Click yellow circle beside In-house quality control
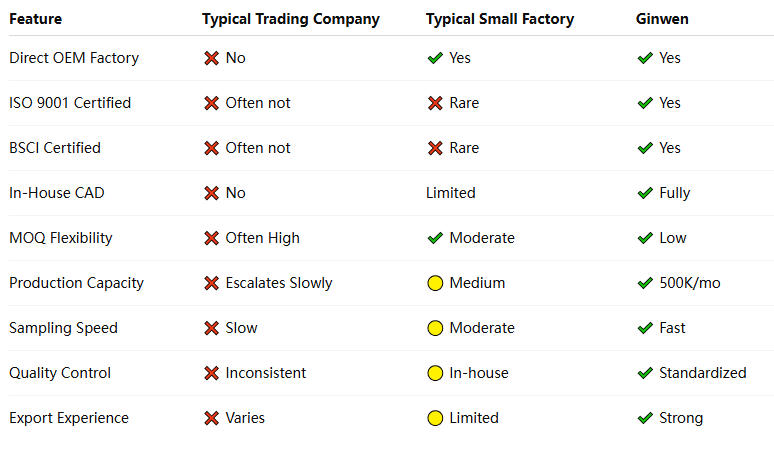 point(435,373)
